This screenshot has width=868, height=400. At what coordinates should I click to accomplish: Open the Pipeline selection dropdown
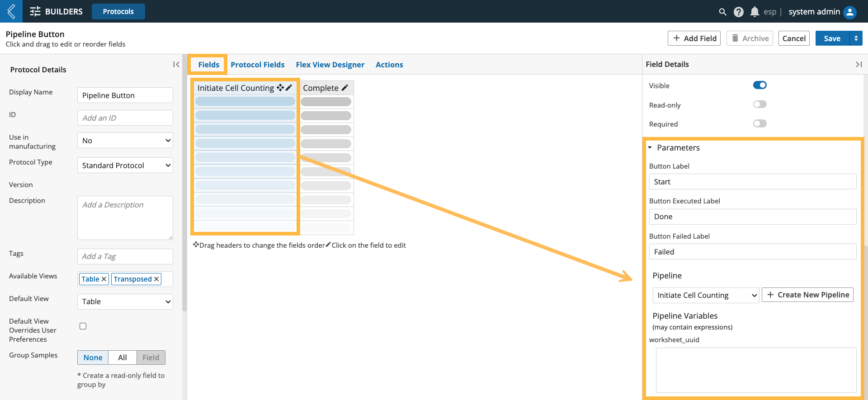point(706,295)
